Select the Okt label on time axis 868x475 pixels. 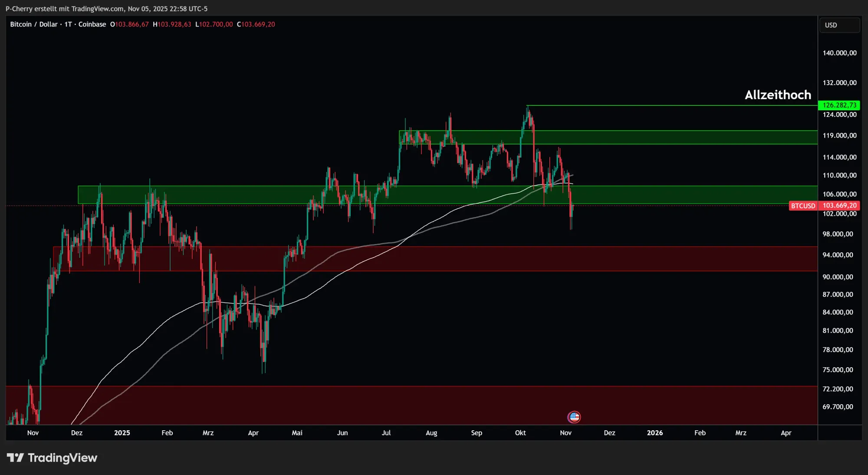[520, 433]
